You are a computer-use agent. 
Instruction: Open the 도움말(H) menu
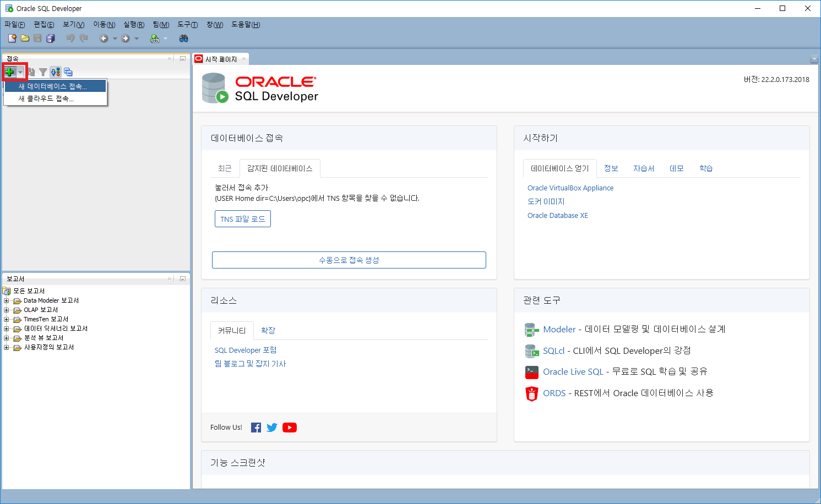pos(246,25)
